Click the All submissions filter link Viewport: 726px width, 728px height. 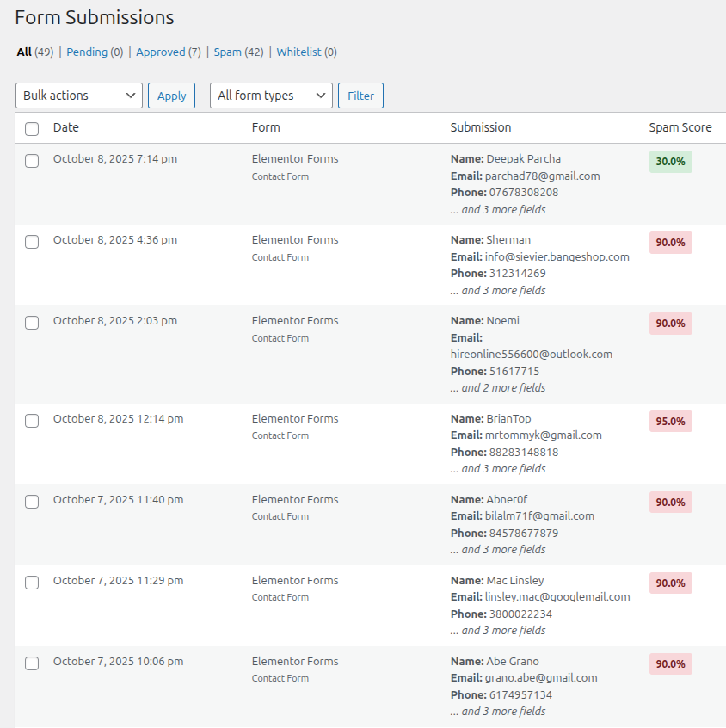(24, 52)
